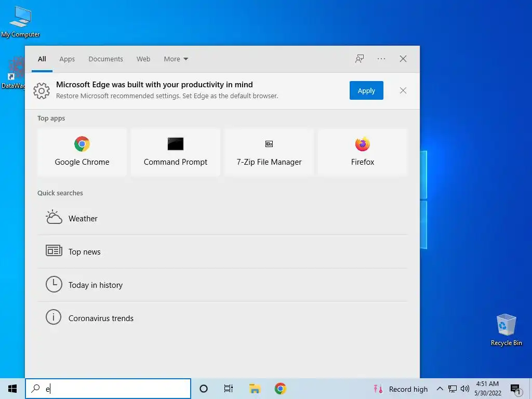This screenshot has width=532, height=399.
Task: Click the settings gear icon in Edge banner
Action: click(42, 90)
